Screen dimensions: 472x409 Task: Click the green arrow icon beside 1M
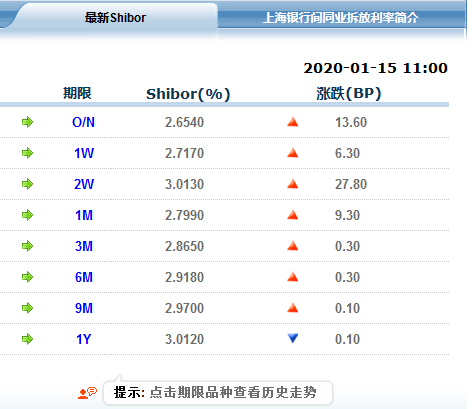[x=28, y=215]
